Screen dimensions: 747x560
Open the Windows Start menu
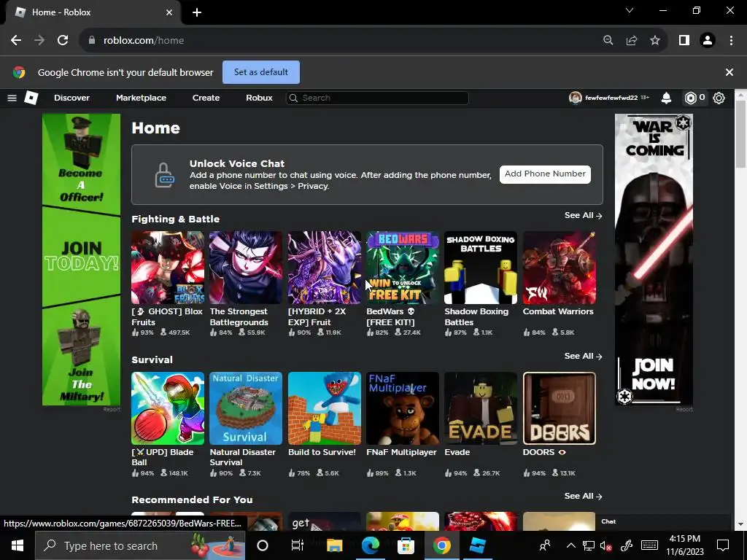(18, 545)
